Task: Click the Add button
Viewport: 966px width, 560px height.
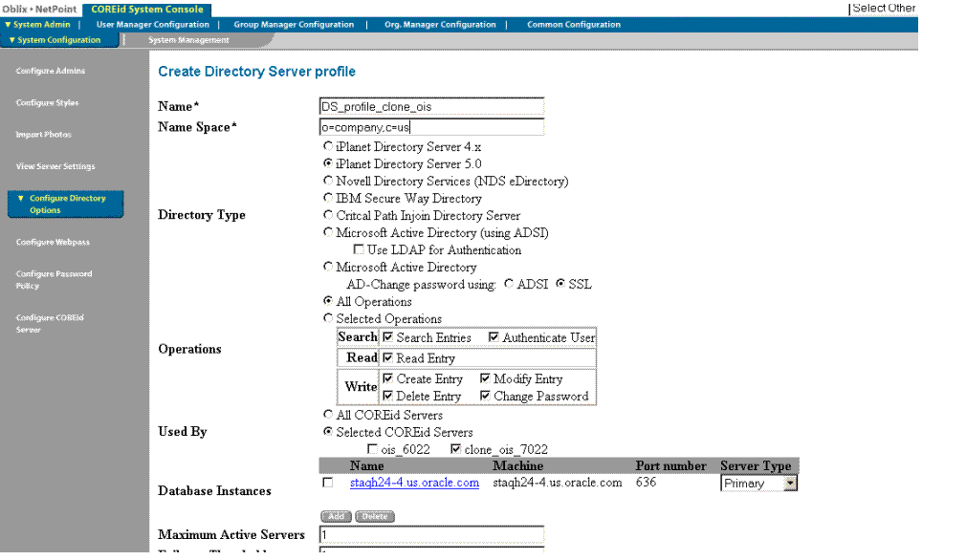Action: click(336, 516)
